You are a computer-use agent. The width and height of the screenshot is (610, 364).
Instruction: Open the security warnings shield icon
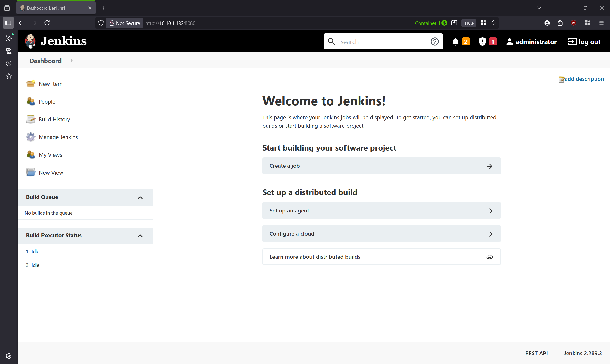482,41
